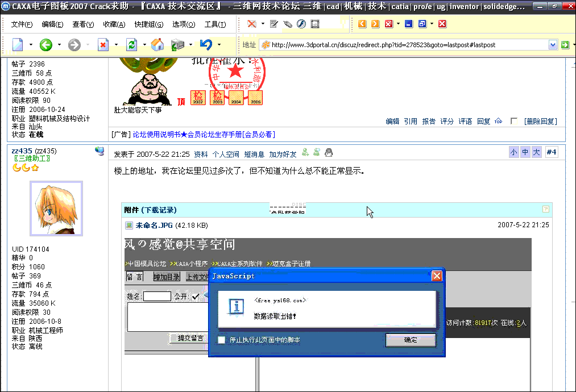Click the blue undo arrow icon
576x392 pixels.
pyautogui.click(x=206, y=44)
